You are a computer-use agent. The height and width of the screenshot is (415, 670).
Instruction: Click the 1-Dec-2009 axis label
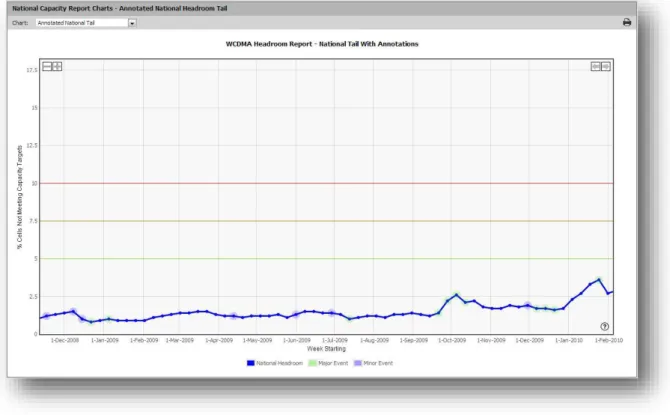coord(530,340)
